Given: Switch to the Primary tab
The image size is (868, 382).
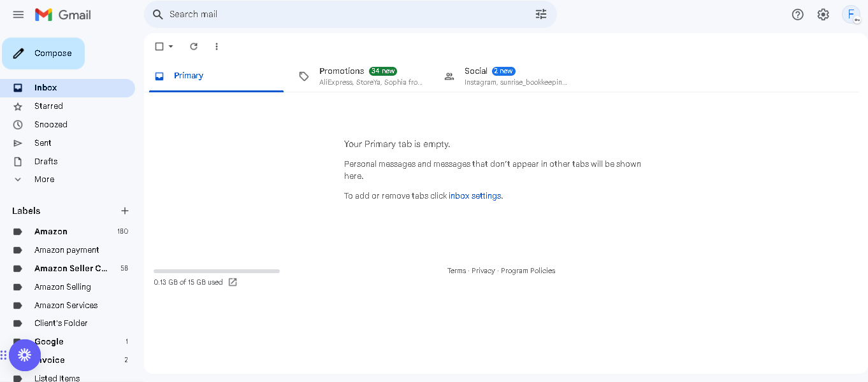Looking at the screenshot, I should point(216,76).
